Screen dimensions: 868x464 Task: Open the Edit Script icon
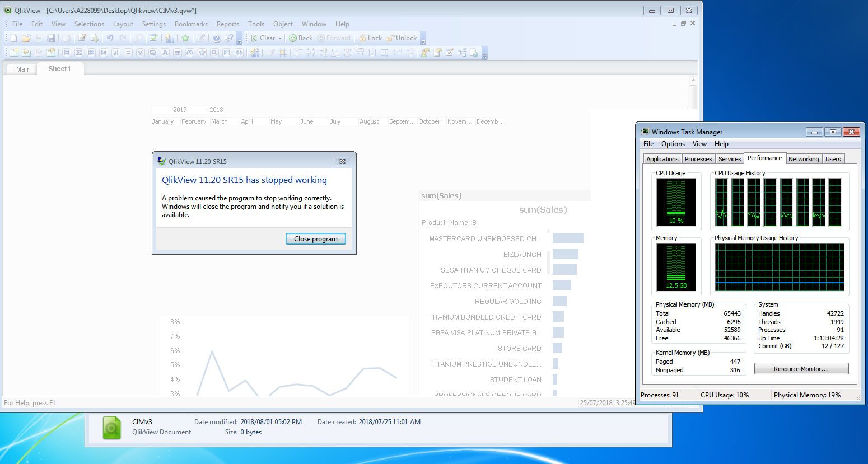82,38
